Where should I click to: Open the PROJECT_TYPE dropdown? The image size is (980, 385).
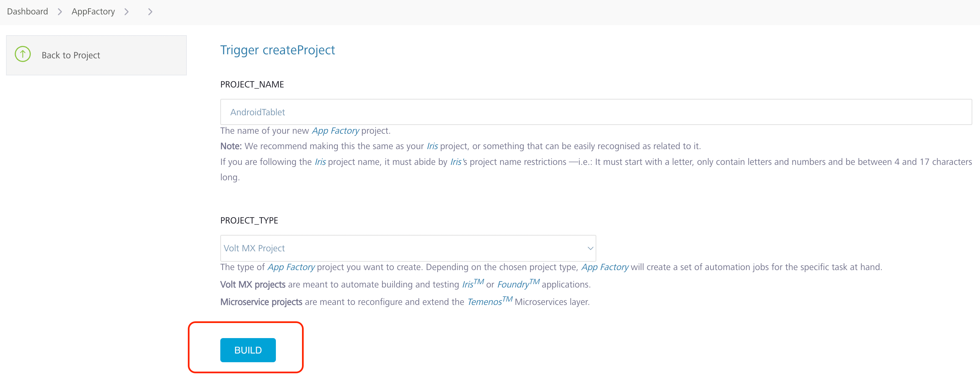407,248
